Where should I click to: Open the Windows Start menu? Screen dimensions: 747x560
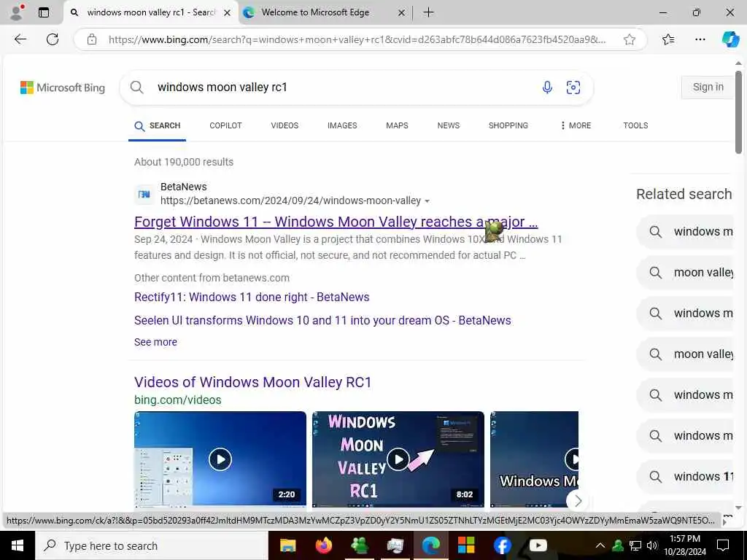pyautogui.click(x=18, y=545)
